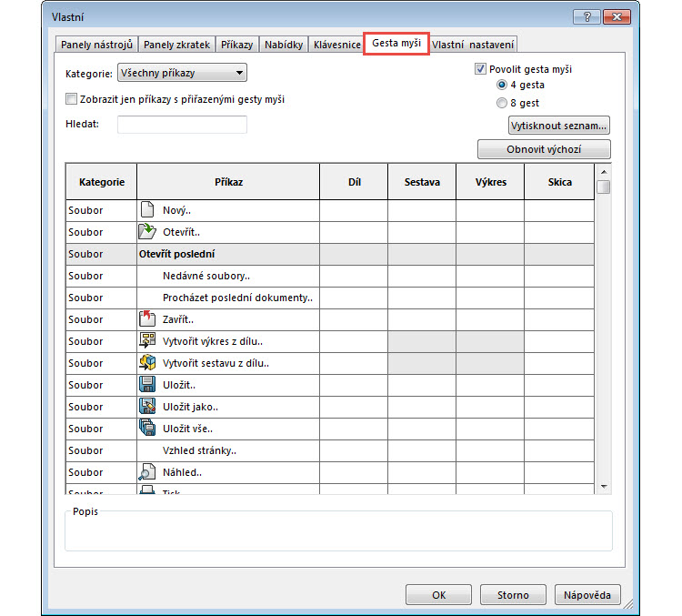Image resolution: width=682 pixels, height=616 pixels.
Task: Click Vytisknout seznam button
Action: pyautogui.click(x=558, y=126)
